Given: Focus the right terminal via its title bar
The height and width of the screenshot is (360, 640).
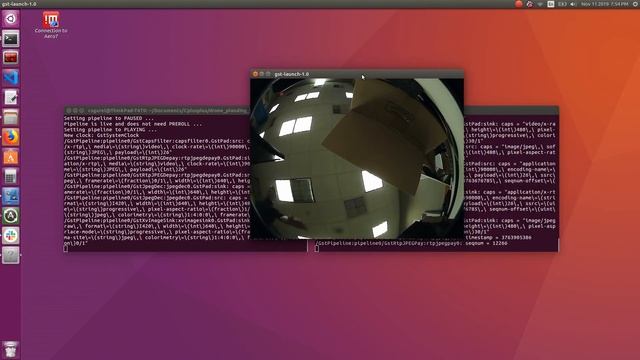Looking at the screenshot, I should pos(511,111).
